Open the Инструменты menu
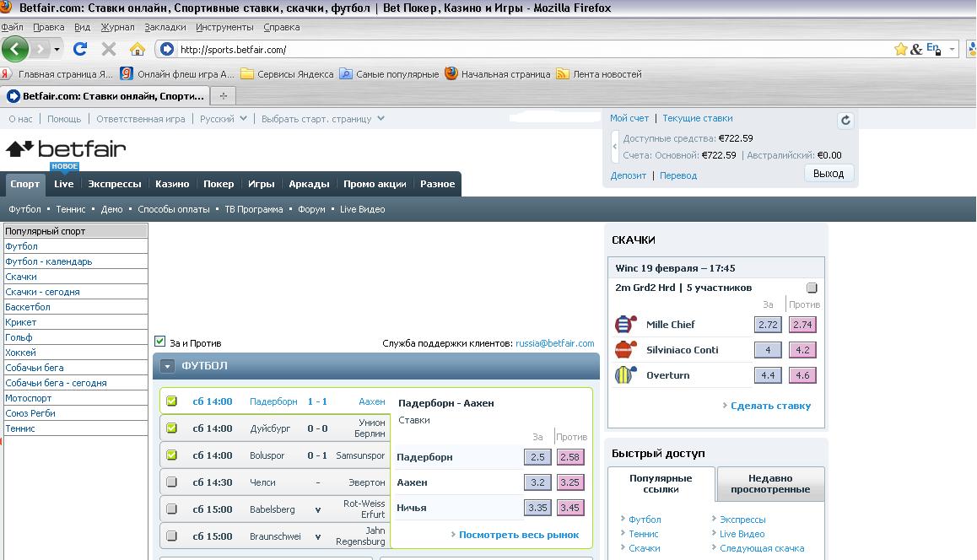Screen dimensions: 977x560 pyautogui.click(x=224, y=27)
